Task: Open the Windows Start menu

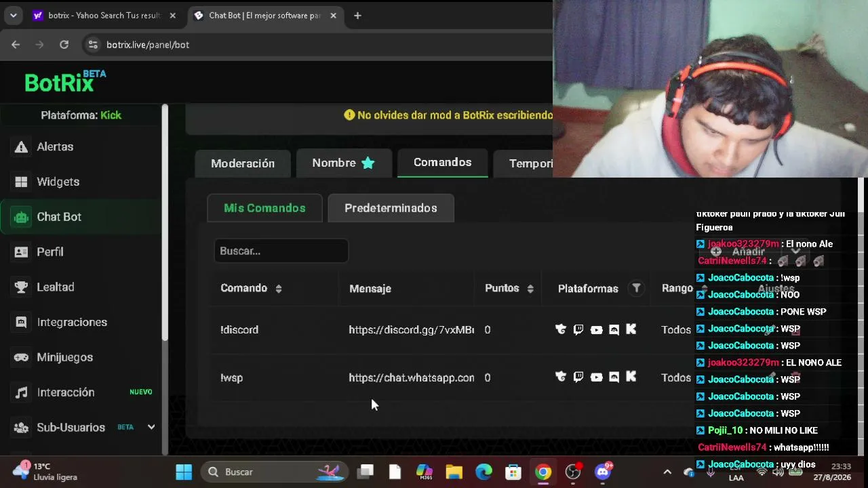Action: (184, 472)
